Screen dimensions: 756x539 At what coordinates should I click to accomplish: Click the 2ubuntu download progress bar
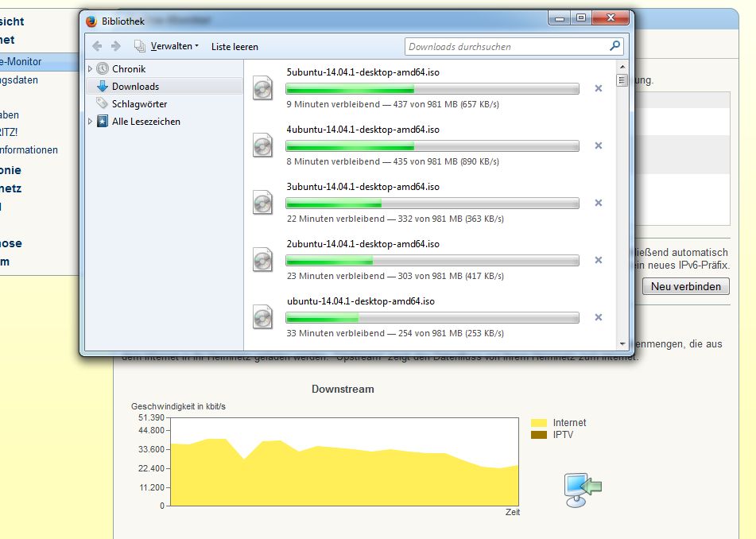click(x=432, y=260)
